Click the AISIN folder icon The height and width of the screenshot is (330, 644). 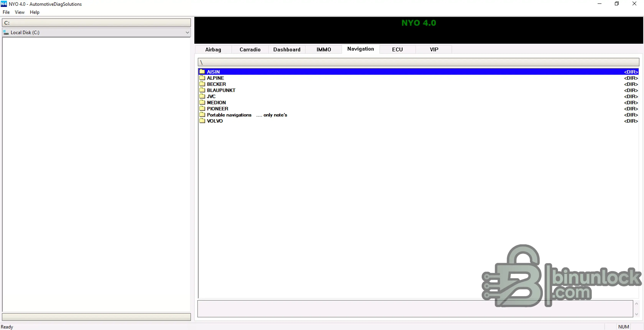[202, 72]
